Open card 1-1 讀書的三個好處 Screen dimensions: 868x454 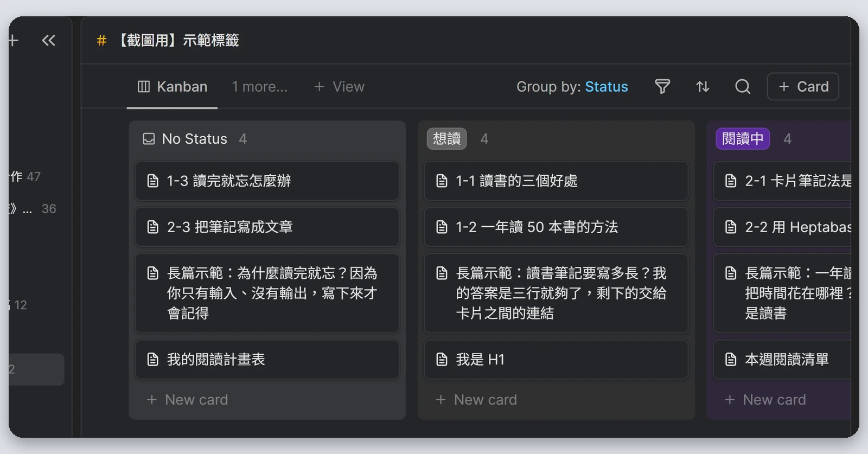[556, 181]
